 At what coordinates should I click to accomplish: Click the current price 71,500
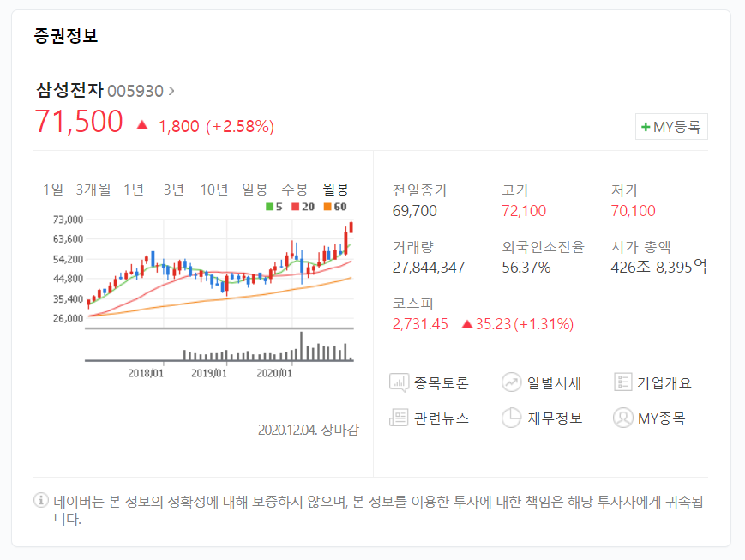pyautogui.click(x=79, y=122)
